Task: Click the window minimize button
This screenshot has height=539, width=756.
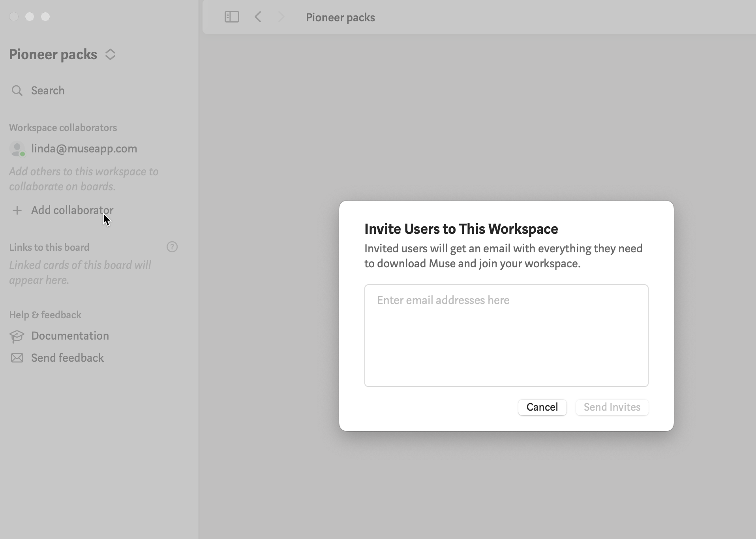Action: coord(30,17)
